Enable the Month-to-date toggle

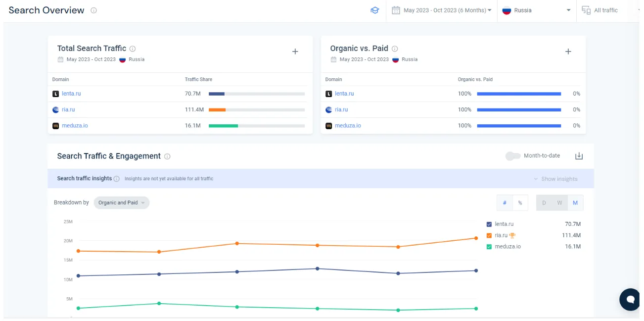[x=512, y=156]
